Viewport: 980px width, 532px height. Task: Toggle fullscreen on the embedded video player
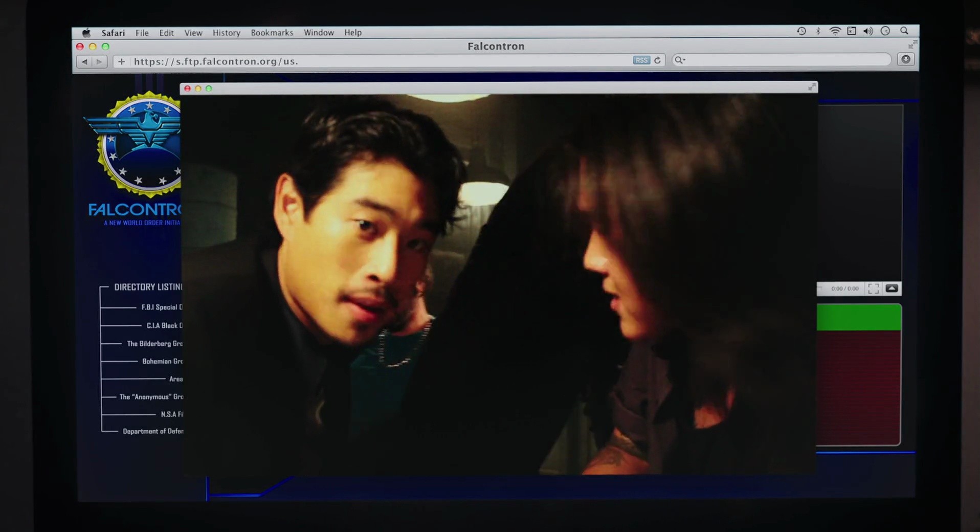pyautogui.click(x=874, y=289)
